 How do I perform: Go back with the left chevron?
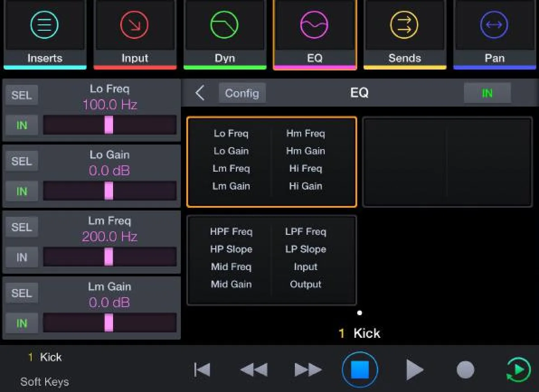[200, 93]
